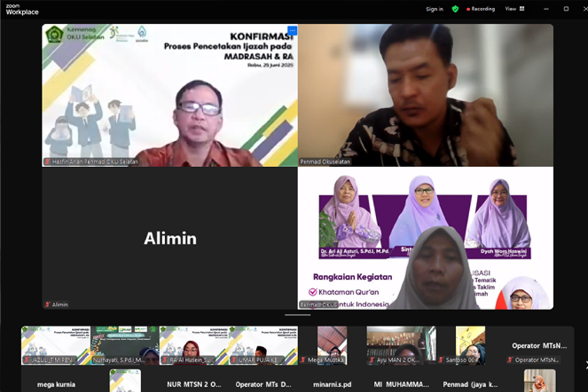
Task: Select the Penmad (jaya k... participant name
Action: coord(470,384)
